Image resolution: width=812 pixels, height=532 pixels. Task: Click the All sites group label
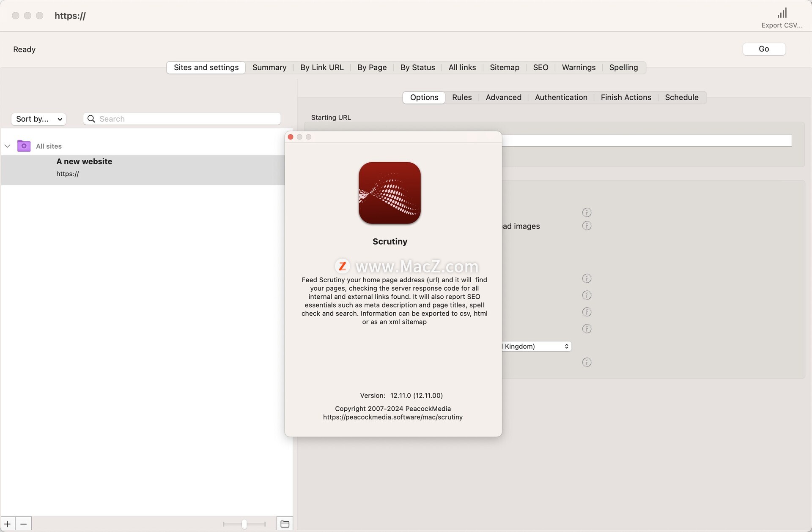(x=49, y=146)
